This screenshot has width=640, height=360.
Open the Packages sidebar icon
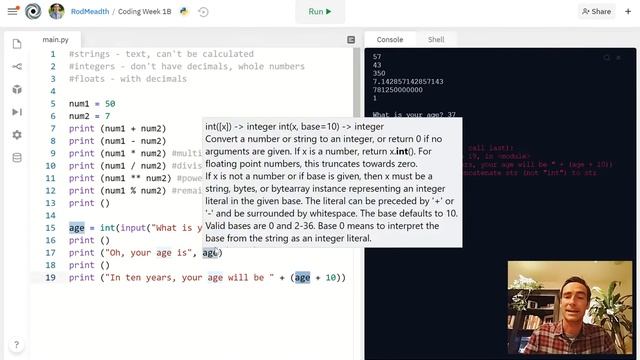(17, 89)
